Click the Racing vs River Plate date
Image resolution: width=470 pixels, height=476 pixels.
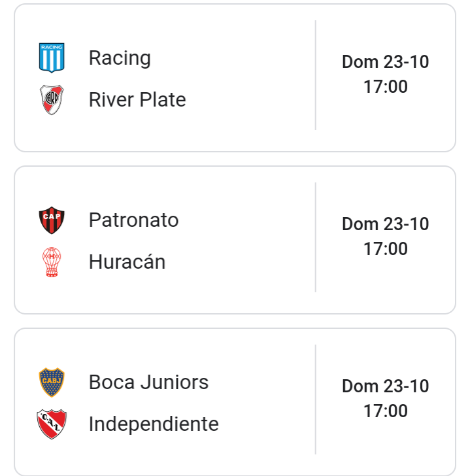[385, 62]
